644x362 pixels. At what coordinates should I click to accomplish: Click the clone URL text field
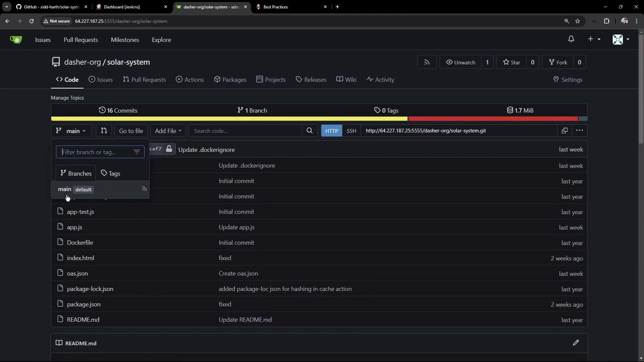tap(459, 131)
